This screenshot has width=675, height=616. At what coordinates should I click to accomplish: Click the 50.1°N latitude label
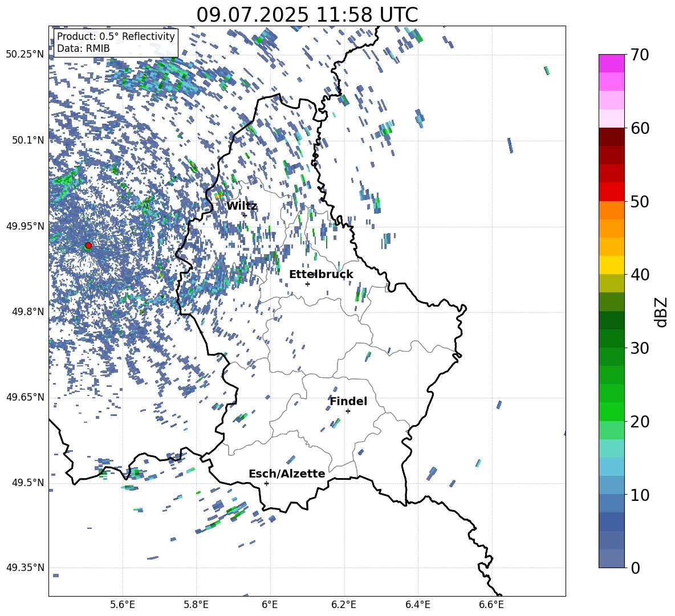(x=28, y=140)
